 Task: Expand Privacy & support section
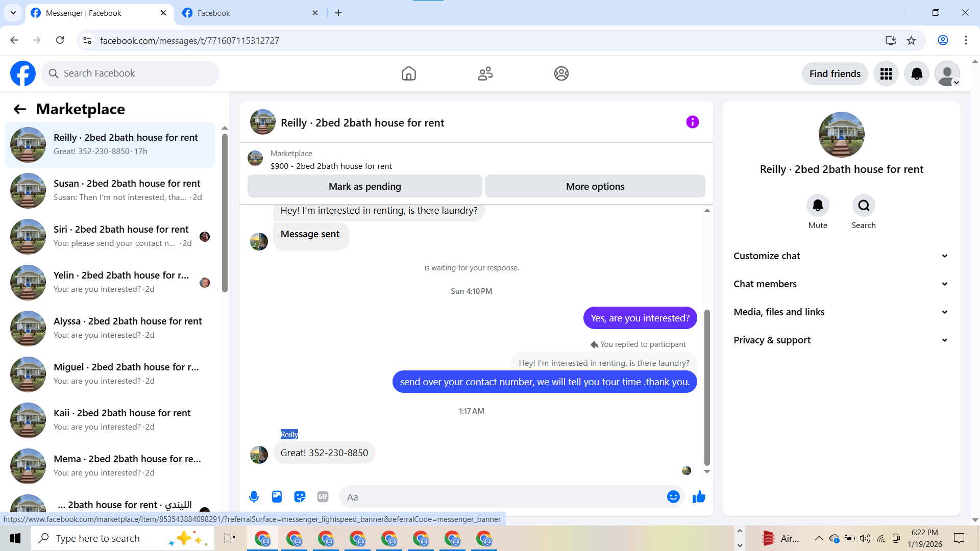[841, 340]
